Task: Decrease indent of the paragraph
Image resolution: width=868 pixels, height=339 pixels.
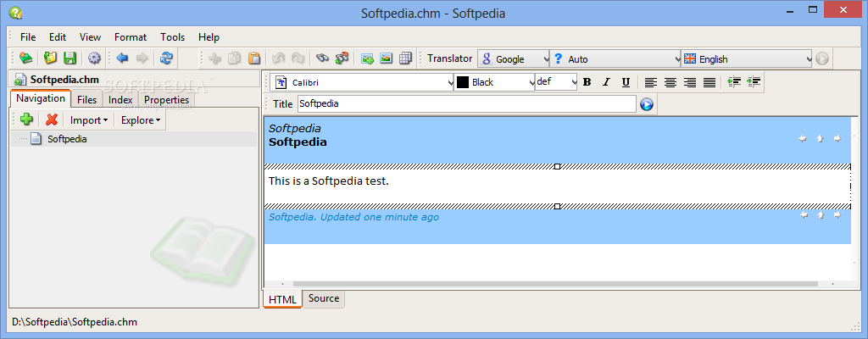Action: [x=753, y=82]
